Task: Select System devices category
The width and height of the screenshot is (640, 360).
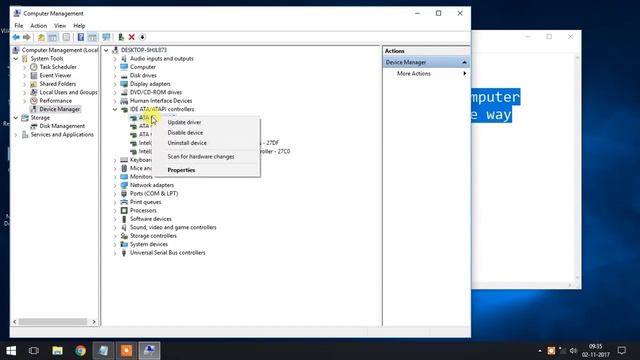Action: pos(149,244)
